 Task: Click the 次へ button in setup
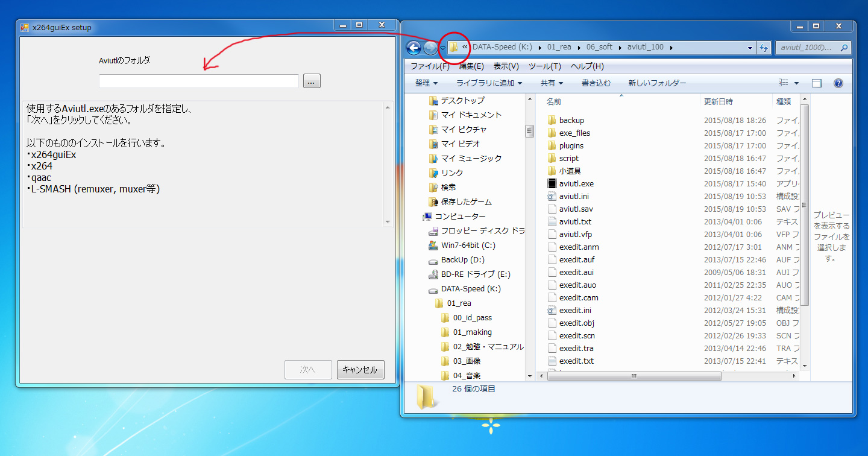308,370
